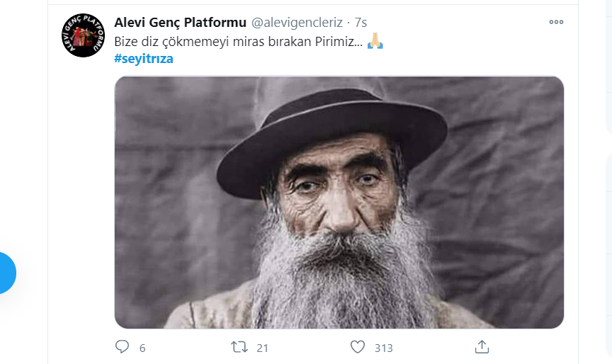
Task: Click the tweet text starting "Bize diz çökmemeyi"
Action: point(238,42)
